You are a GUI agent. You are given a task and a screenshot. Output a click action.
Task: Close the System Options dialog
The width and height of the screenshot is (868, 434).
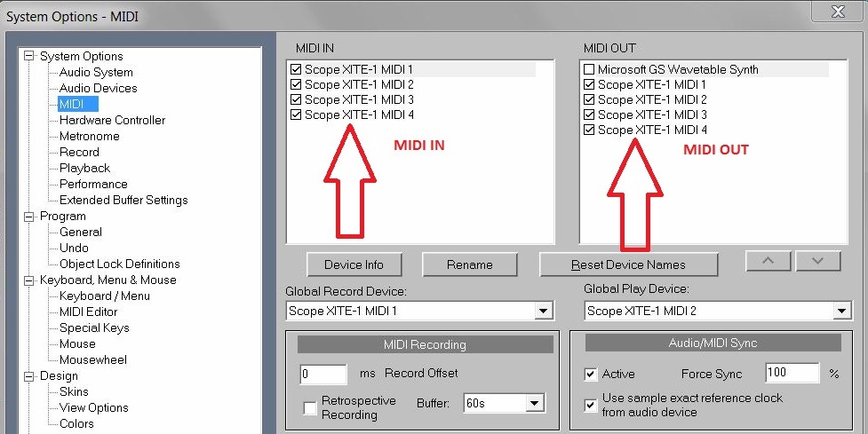[x=839, y=11]
